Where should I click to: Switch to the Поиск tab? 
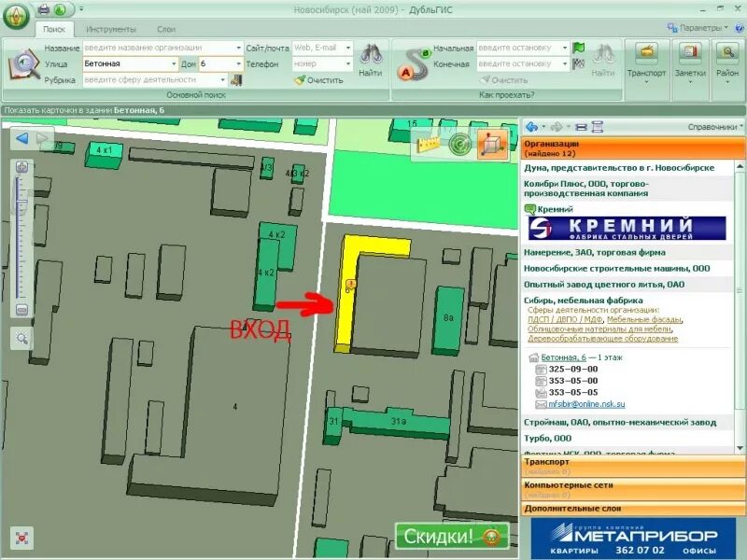pyautogui.click(x=54, y=29)
